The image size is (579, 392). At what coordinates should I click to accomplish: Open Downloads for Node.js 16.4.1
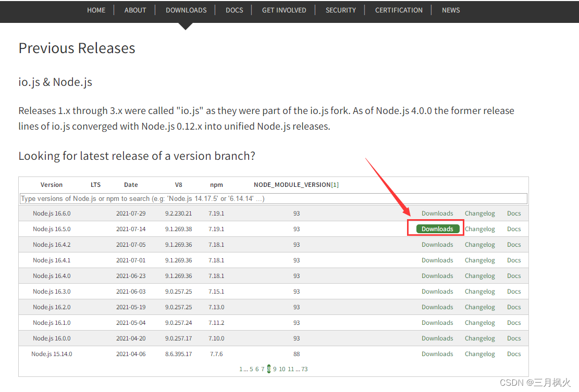point(437,260)
